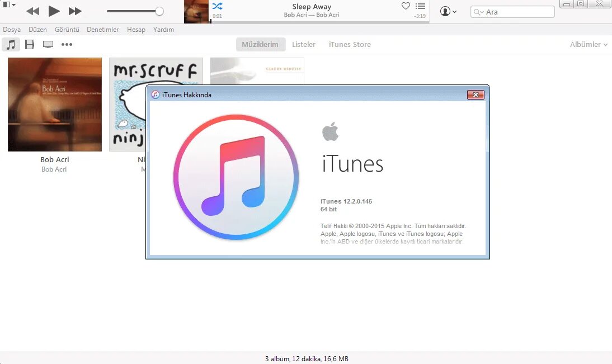Minimize the iTunes main window

point(567,4)
